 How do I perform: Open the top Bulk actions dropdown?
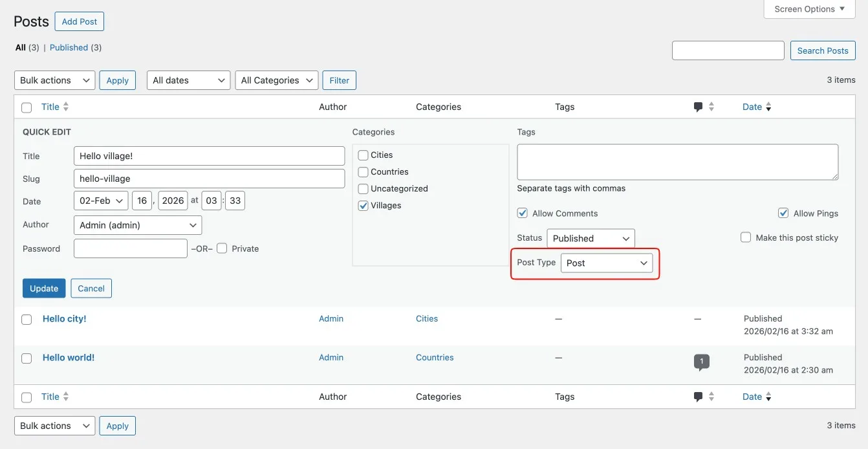54,80
